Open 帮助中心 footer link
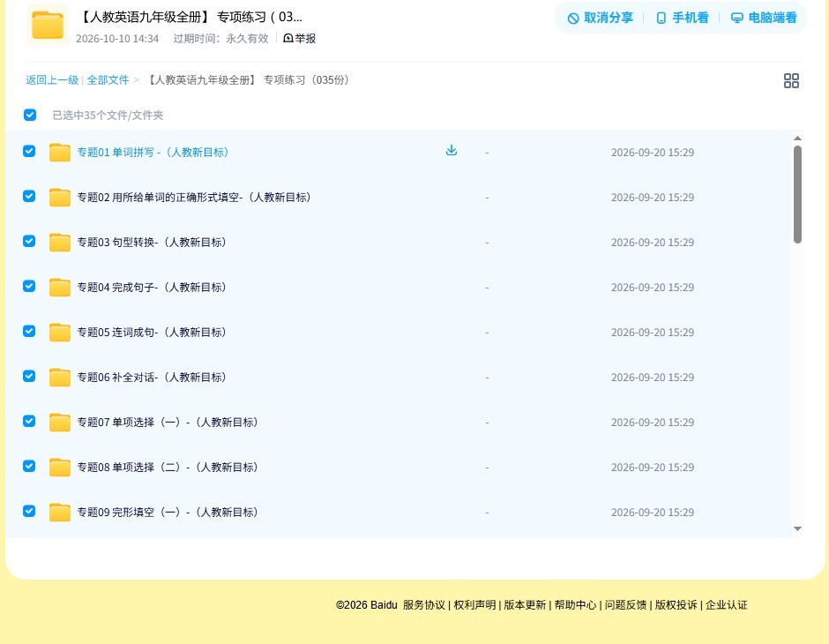Viewport: 829px width, 644px height. [x=575, y=605]
